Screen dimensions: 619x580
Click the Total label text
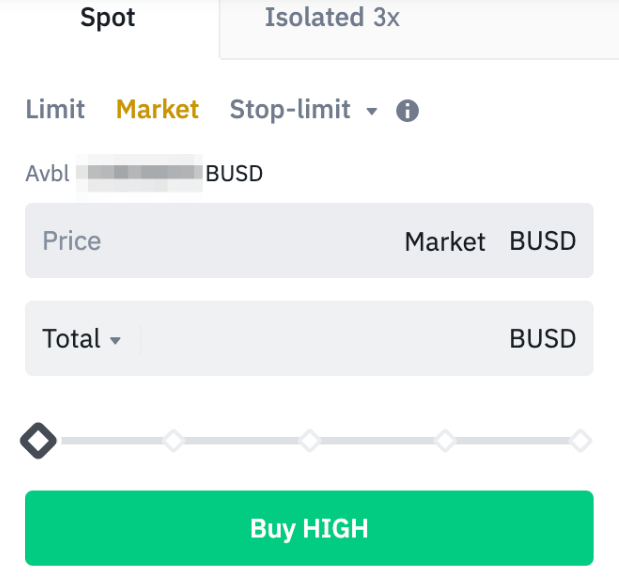[71, 339]
